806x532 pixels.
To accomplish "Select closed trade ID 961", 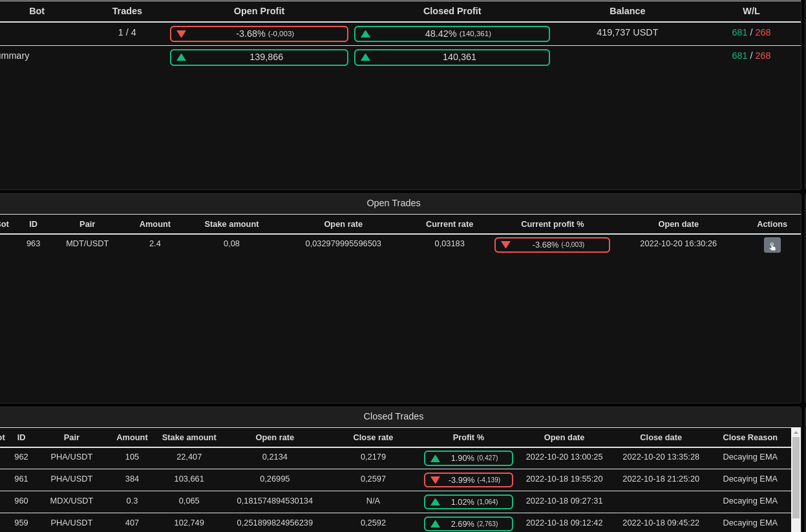I will [21, 479].
